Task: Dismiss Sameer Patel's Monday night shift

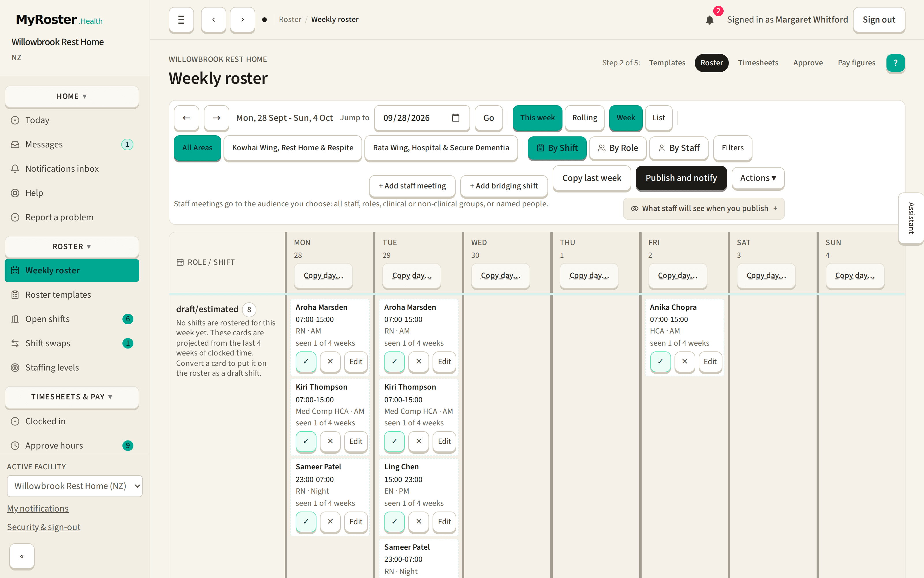Action: point(330,521)
